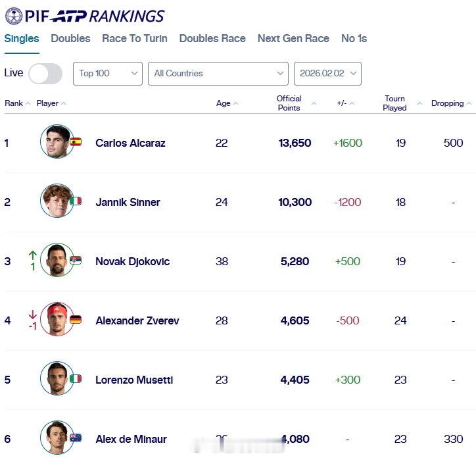Sort by Rank using its arrow icon

28,103
